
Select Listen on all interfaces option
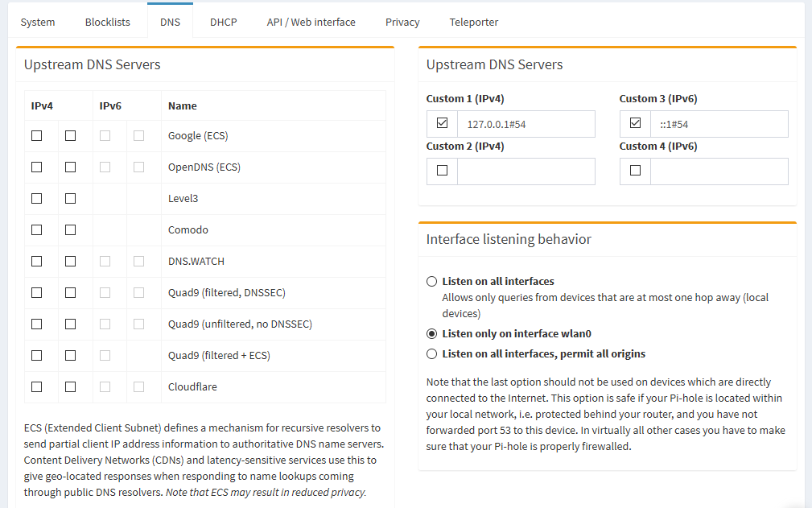point(431,281)
